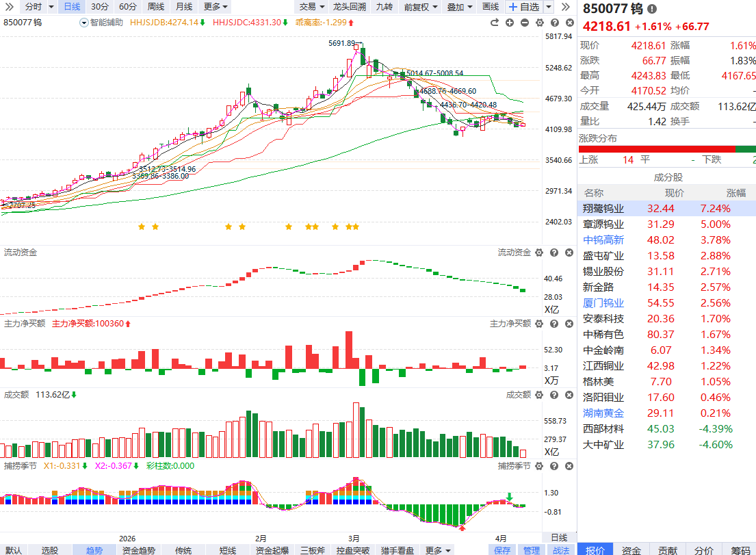
Task: Open settings gear for 捕捞季节 indicator
Action: coord(538,466)
